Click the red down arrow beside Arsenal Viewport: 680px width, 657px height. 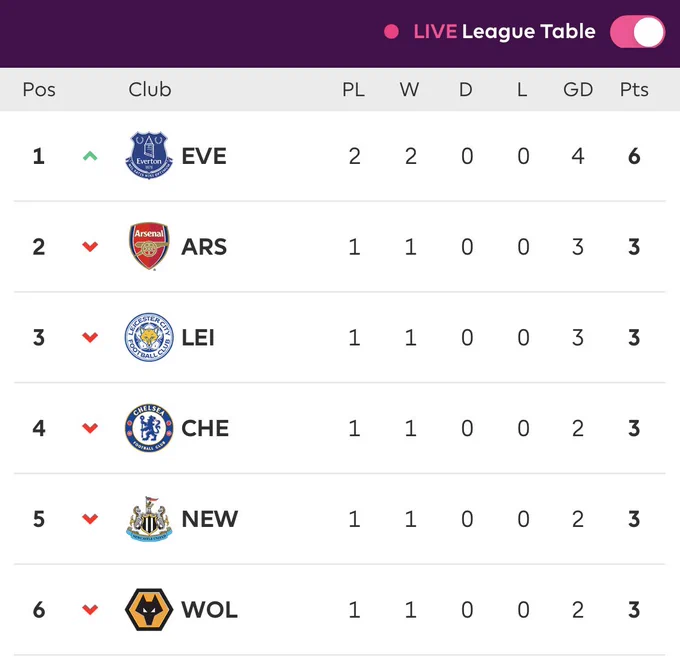pyautogui.click(x=90, y=247)
